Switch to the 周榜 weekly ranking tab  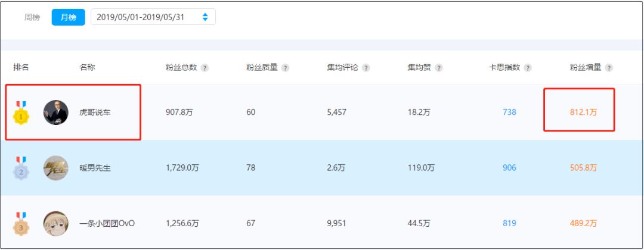[32, 17]
